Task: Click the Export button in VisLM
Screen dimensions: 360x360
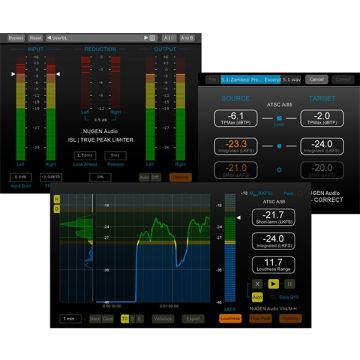Action: [x=193, y=319]
